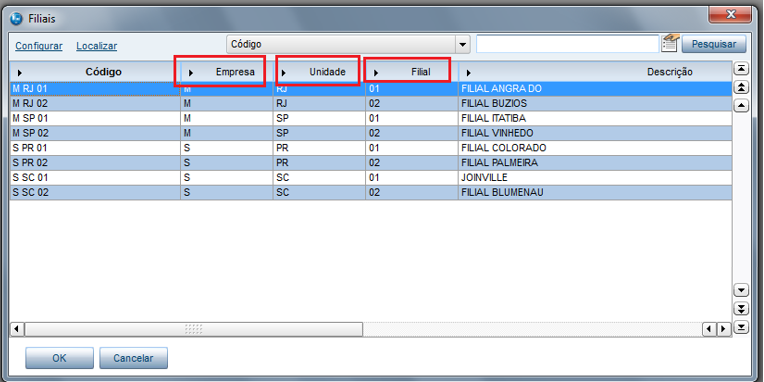Viewport: 764px width, 382px height.
Task: Click the FILIAL ITATIBA description cell
Action: click(595, 118)
